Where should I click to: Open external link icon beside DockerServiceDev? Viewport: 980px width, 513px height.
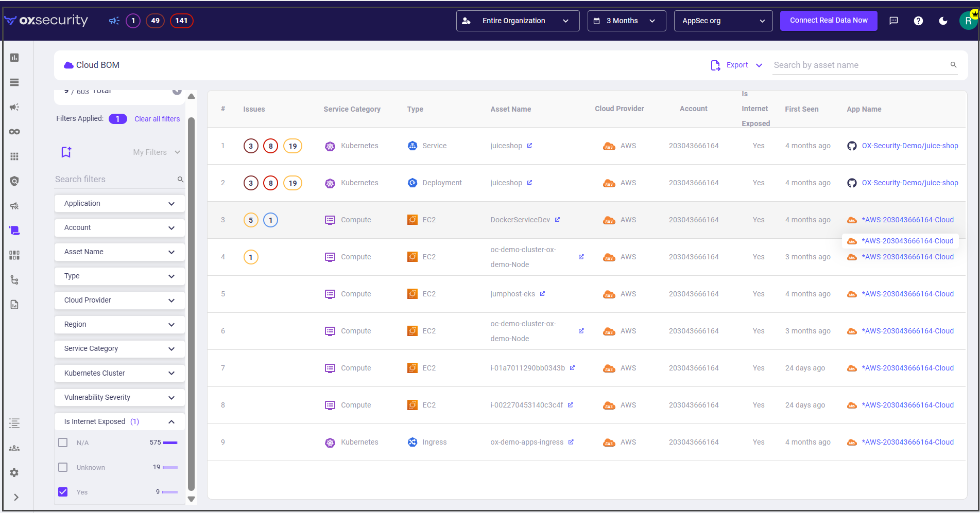pyautogui.click(x=557, y=220)
